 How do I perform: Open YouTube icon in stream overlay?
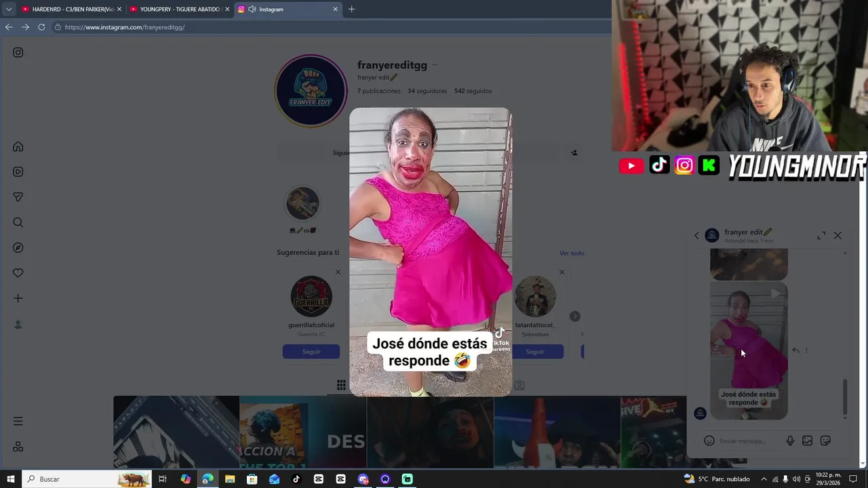click(631, 165)
